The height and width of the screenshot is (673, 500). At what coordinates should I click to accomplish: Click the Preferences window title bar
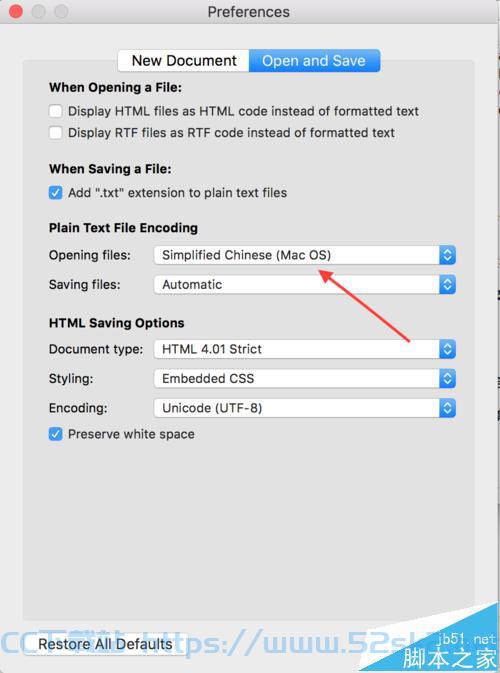pyautogui.click(x=248, y=12)
